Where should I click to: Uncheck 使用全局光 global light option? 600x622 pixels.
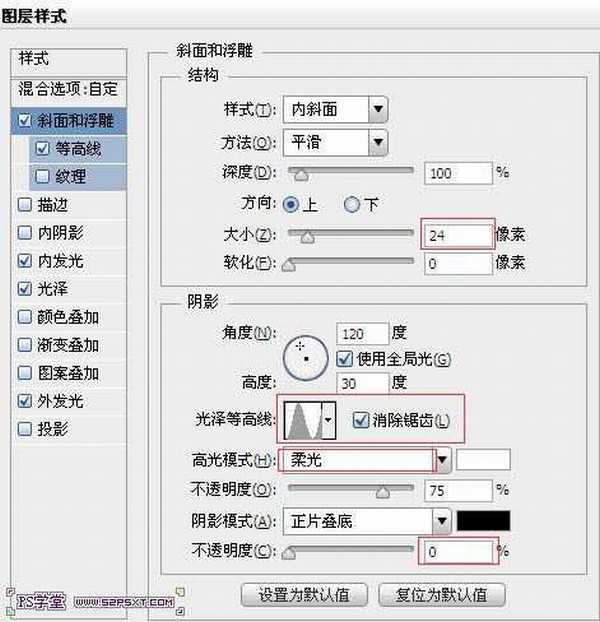point(345,358)
